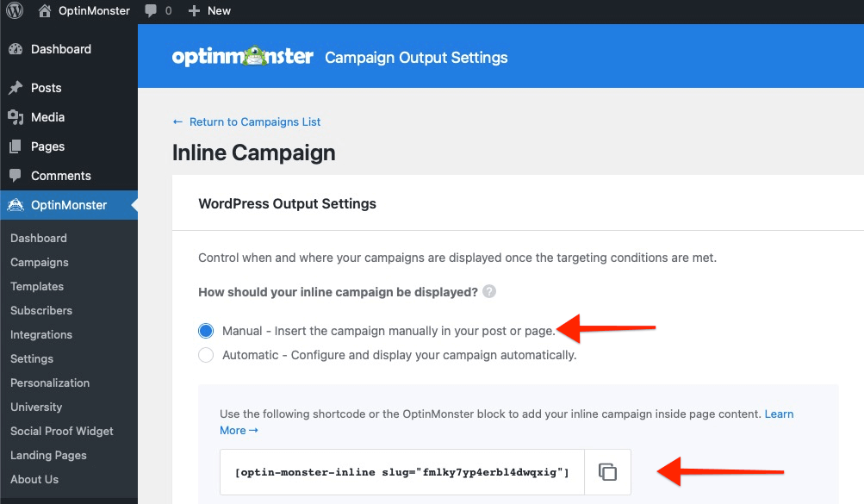Click the Posts pushpin icon in sidebar
Viewport: 864px width, 504px height.
click(17, 87)
